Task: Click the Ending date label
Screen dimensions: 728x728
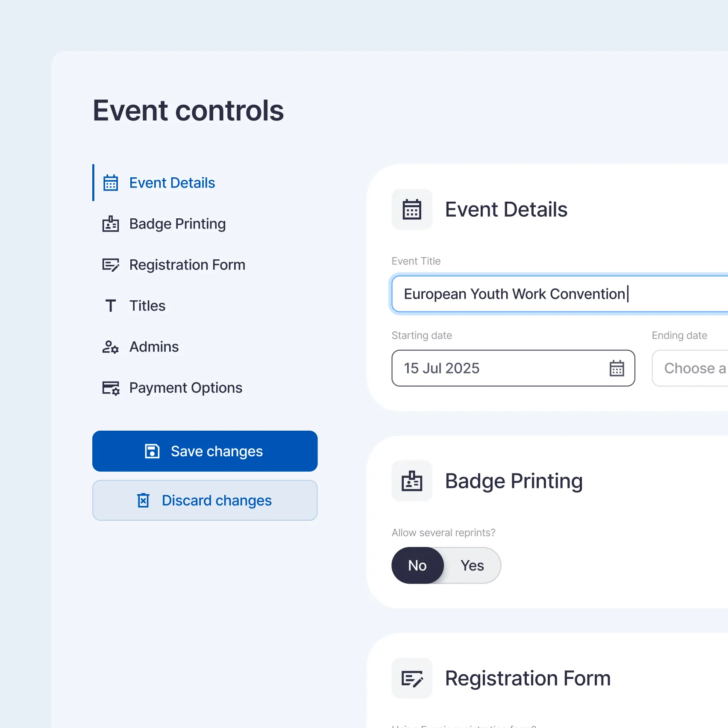Action: pyautogui.click(x=679, y=335)
